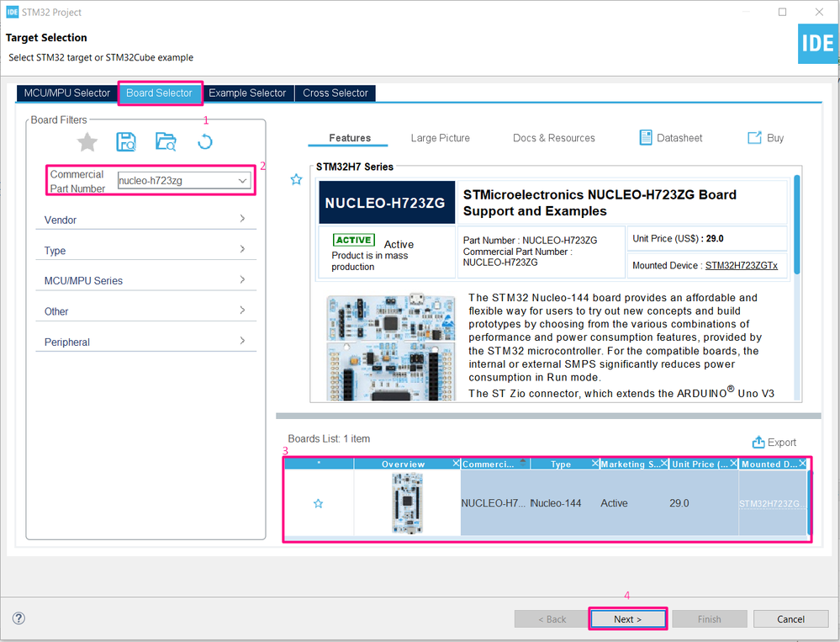Image resolution: width=840 pixels, height=642 pixels.
Task: Remove the Marketing Status column
Action: coord(664,463)
